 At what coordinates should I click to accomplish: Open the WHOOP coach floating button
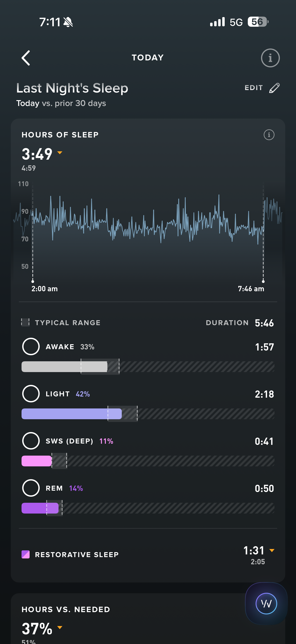[266, 604]
